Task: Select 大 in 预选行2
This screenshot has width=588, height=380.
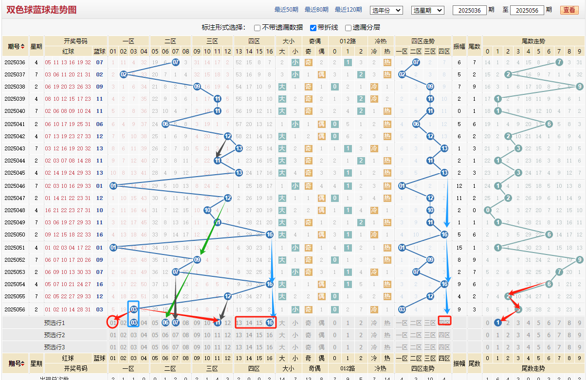Action: tap(282, 335)
